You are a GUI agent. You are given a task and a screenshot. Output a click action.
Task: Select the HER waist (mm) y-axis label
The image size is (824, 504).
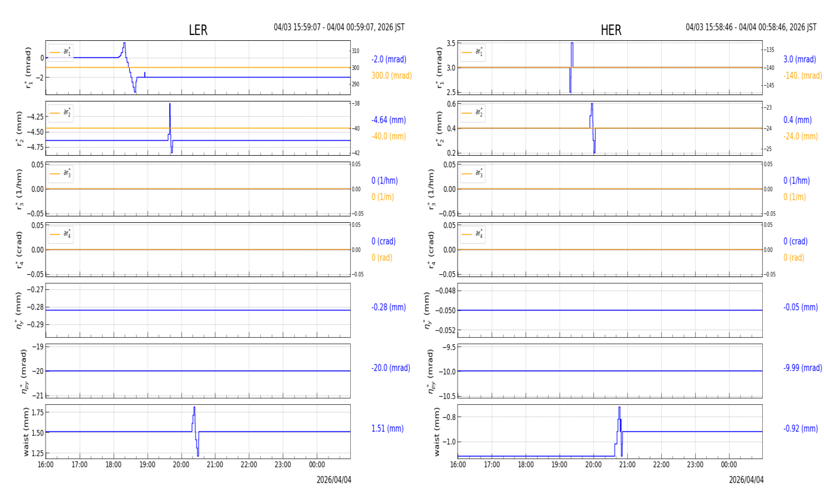point(438,432)
